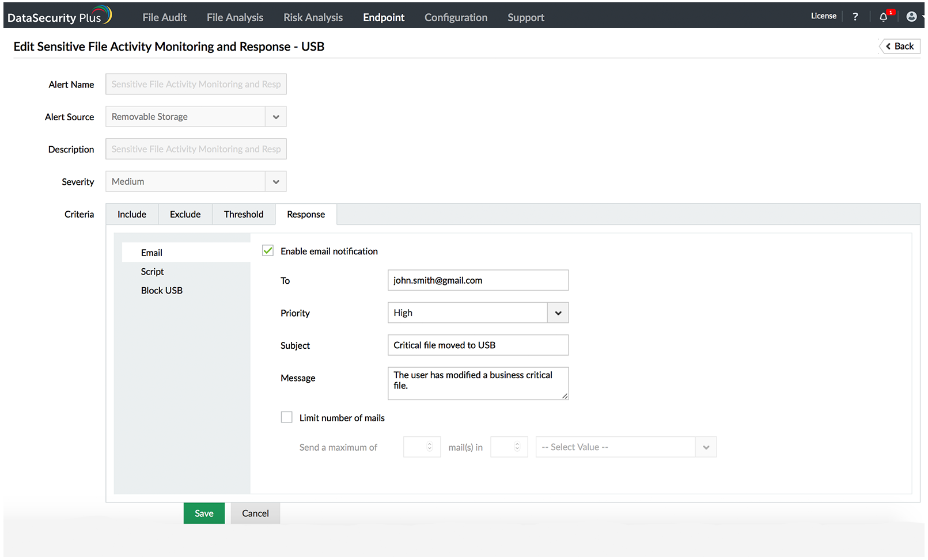Expand the Alert Source dropdown
Screen dimensions: 928x560
coord(276,117)
